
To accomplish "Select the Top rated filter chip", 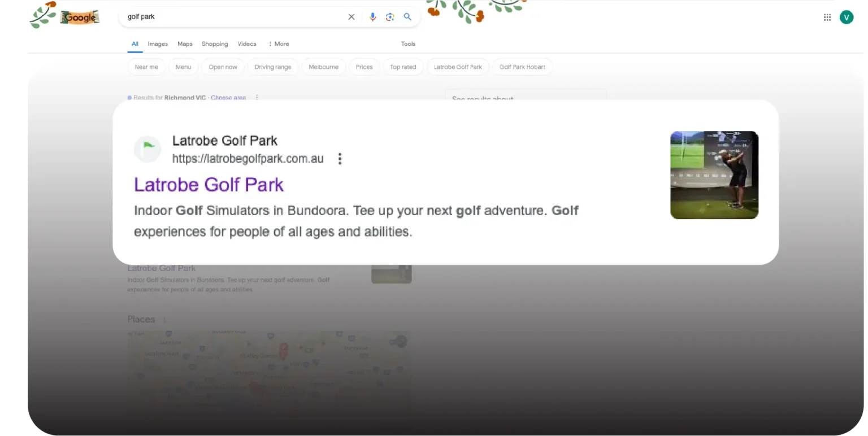I will pyautogui.click(x=403, y=67).
